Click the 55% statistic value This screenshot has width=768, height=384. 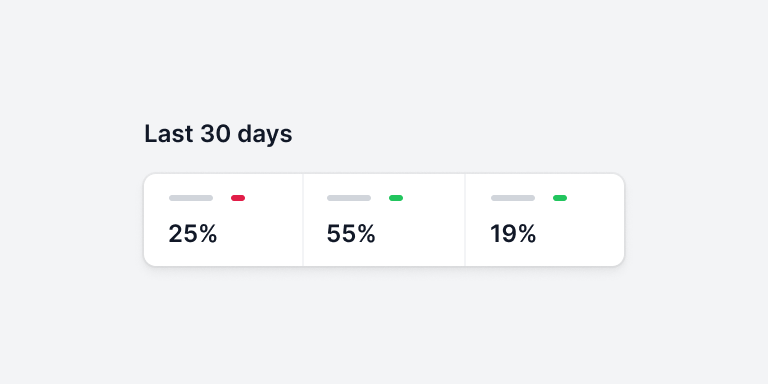[351, 234]
